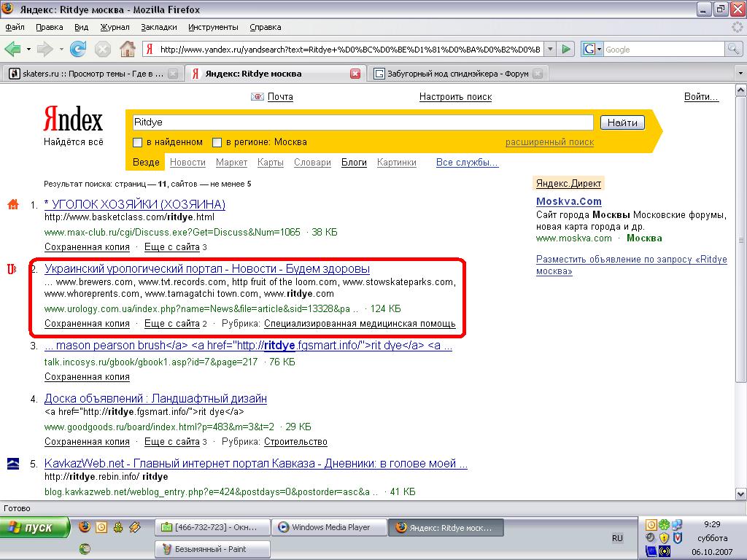Enable the "в найденном" checkbox

[x=138, y=142]
